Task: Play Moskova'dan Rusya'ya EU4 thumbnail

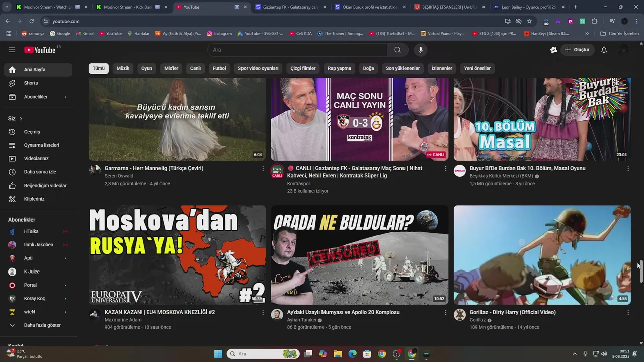Action: pos(177,254)
